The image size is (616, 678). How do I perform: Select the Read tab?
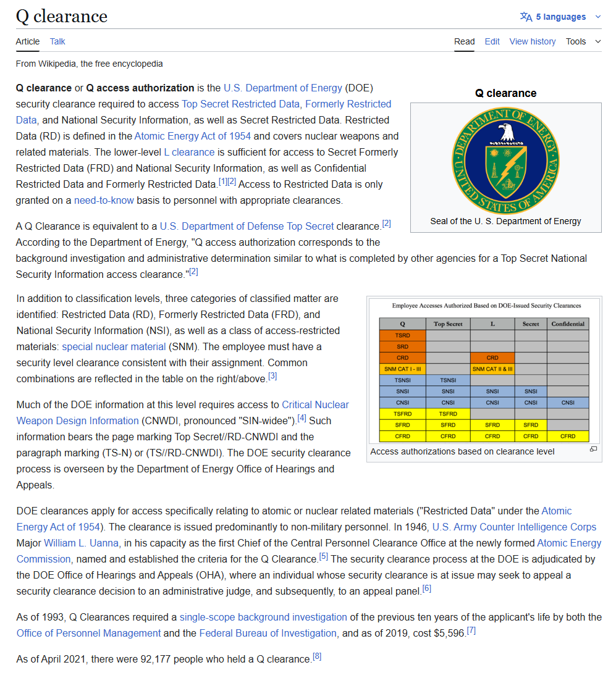tap(464, 41)
